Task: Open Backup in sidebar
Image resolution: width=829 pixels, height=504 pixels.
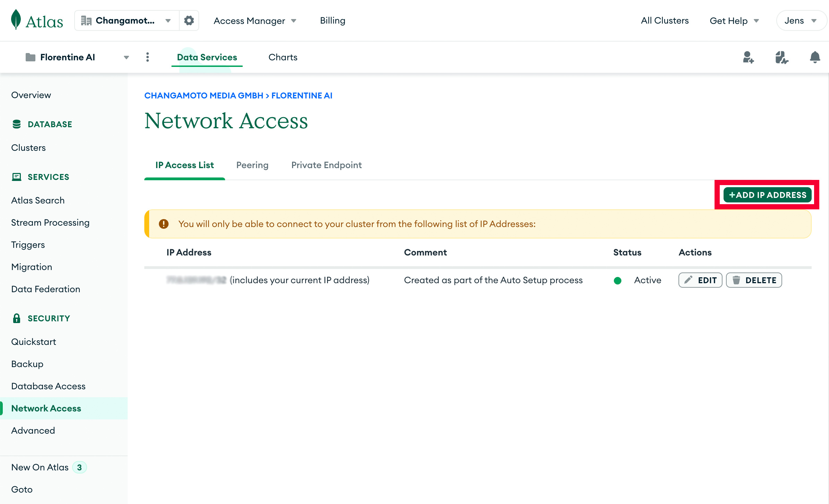Action: tap(27, 364)
